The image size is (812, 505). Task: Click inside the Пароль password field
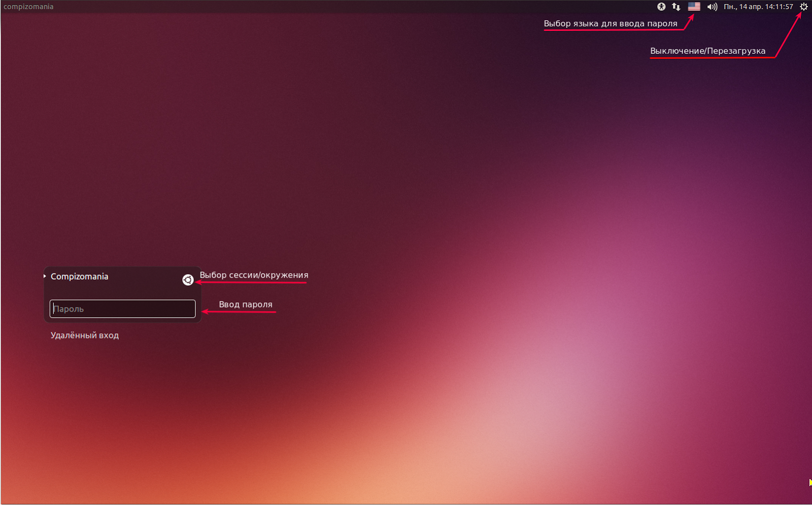click(x=122, y=309)
